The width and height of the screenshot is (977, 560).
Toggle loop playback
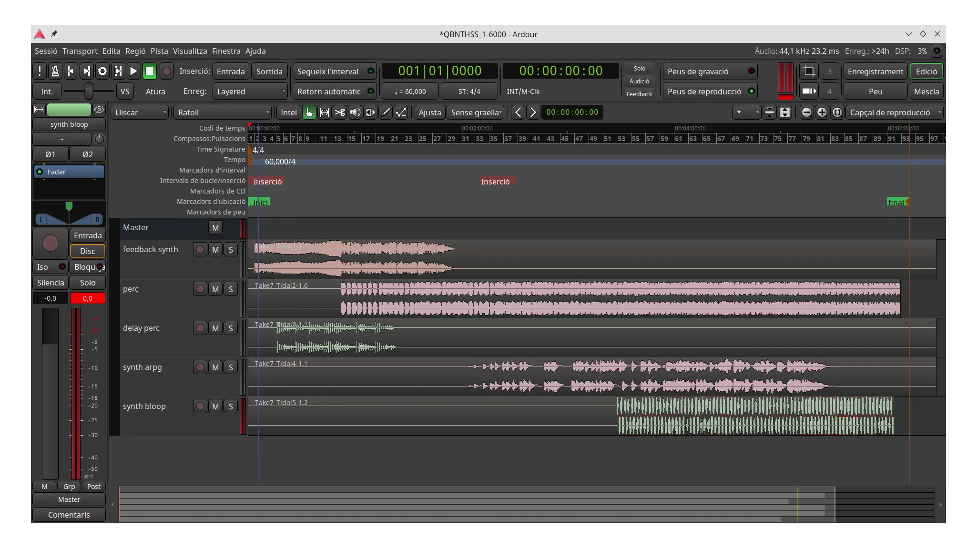(x=102, y=71)
